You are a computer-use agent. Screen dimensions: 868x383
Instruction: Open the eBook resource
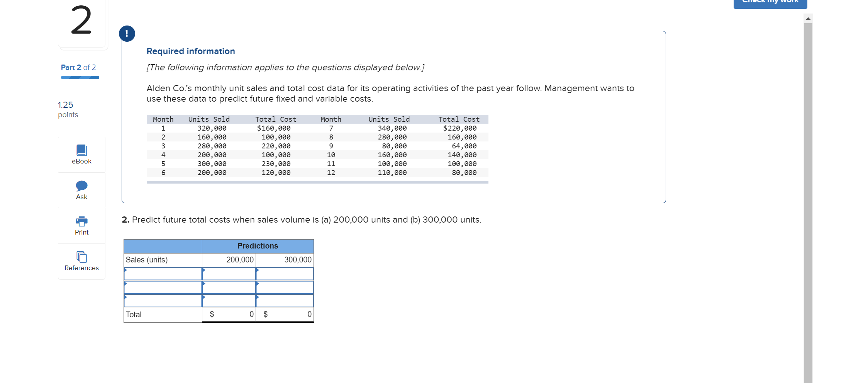(81, 155)
